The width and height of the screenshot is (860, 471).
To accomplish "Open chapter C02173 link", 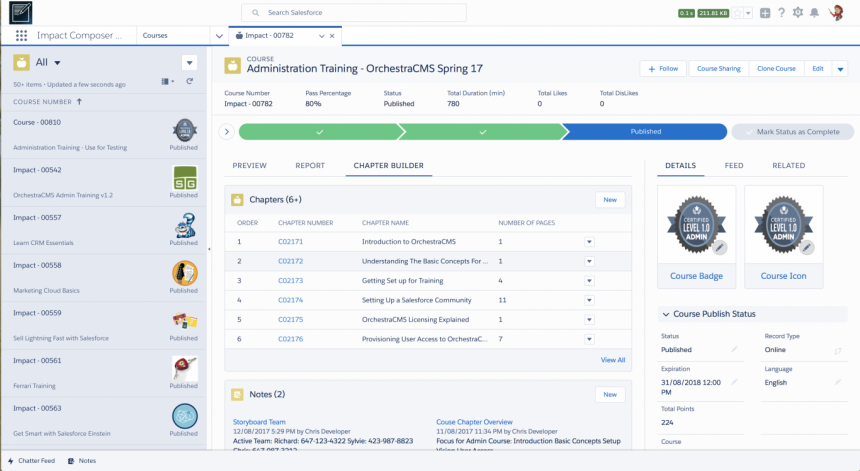I will tap(290, 281).
